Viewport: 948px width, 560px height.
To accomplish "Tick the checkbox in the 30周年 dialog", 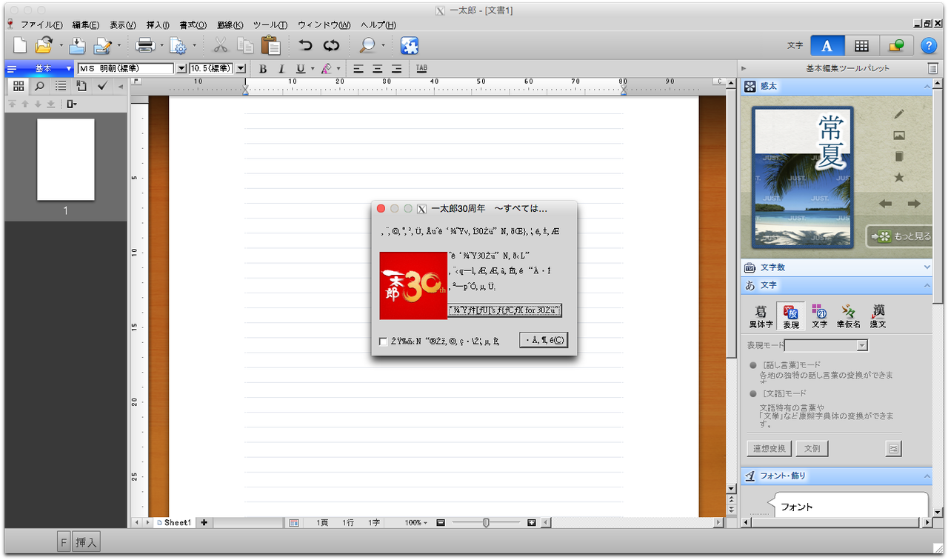I will click(x=383, y=341).
